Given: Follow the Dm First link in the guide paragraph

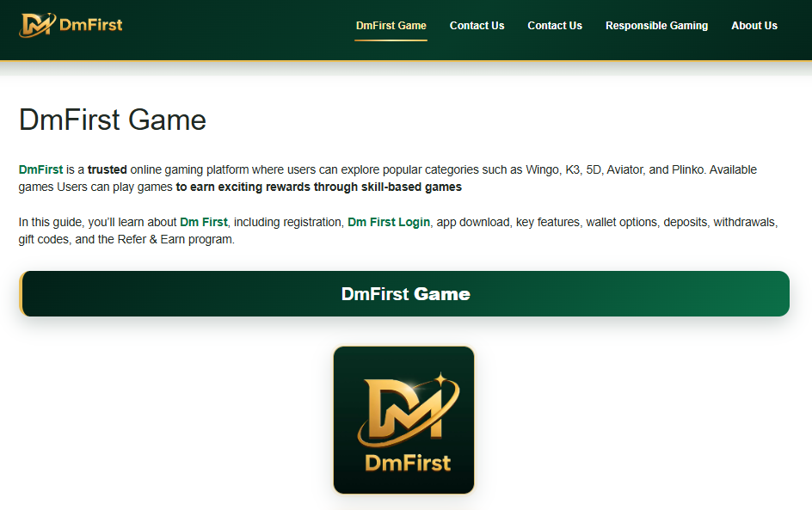Looking at the screenshot, I should [x=204, y=222].
